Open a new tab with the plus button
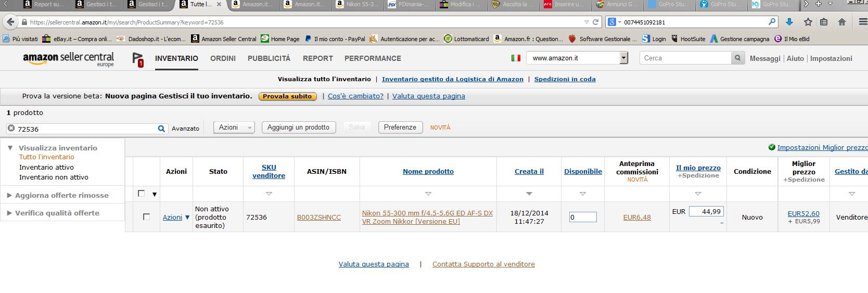This screenshot has width=868, height=293. [x=818, y=4]
